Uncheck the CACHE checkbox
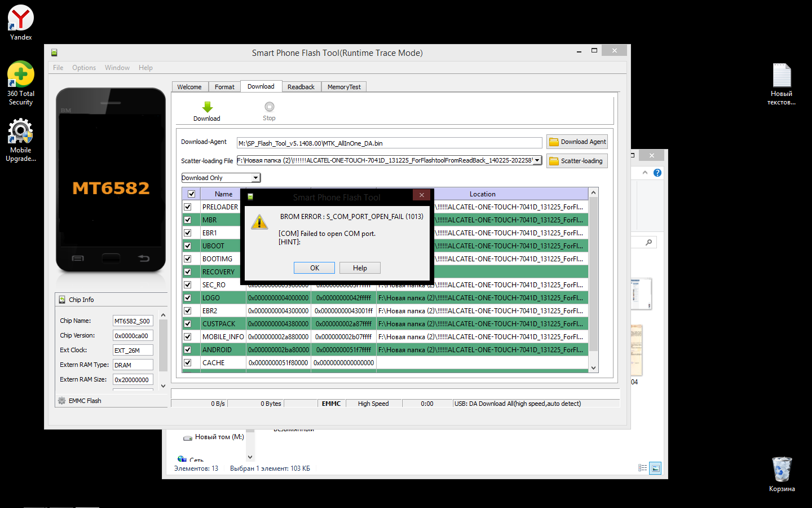 coord(188,362)
